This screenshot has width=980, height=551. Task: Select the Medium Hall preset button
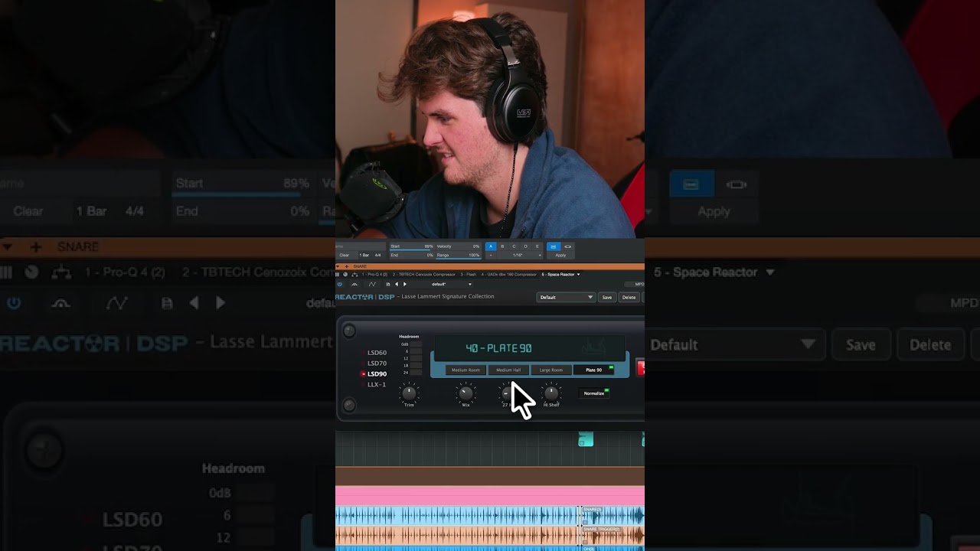508,370
